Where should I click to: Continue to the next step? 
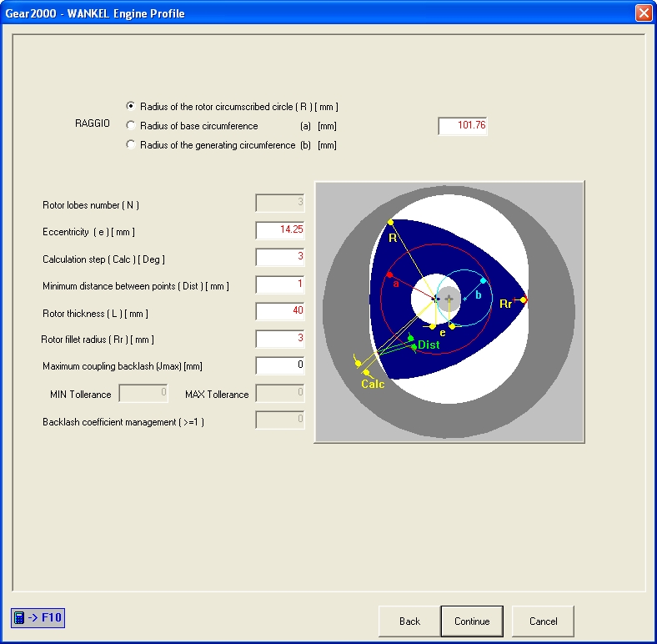(472, 621)
